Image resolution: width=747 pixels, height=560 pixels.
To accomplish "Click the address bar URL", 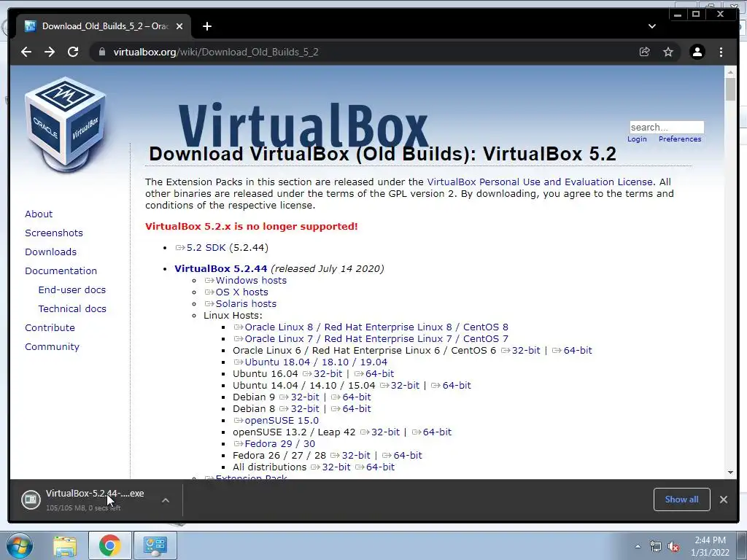I will pos(216,52).
